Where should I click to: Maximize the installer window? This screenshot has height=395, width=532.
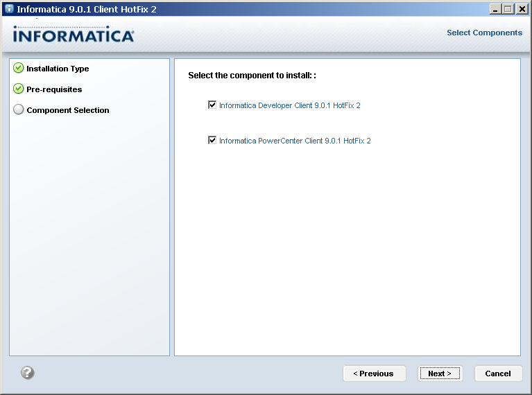pos(508,9)
